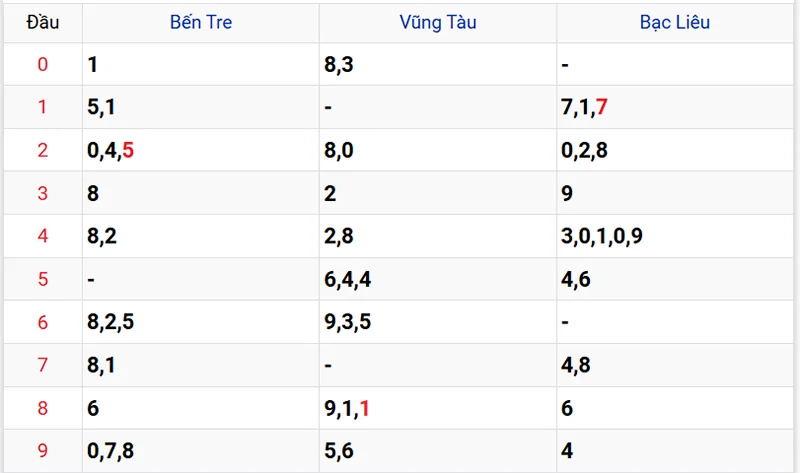Screen dimensions: 800x473
Task: Click Vũng Tàu cell showing 6,4,4
Action: coord(348,280)
